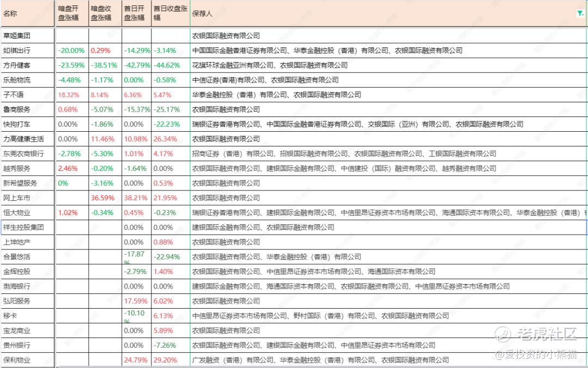
Task: Select the 36.59% cell for 网上车市
Action: point(105,198)
